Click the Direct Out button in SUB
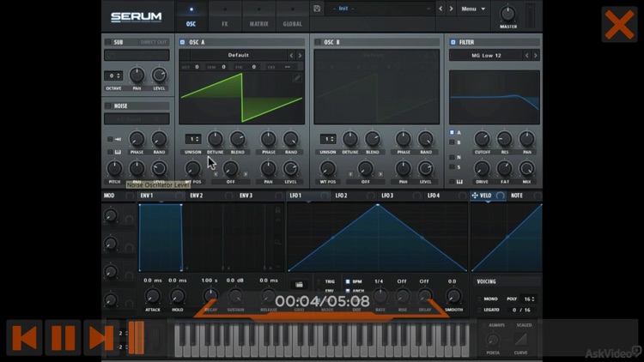The image size is (644, 362). click(x=154, y=42)
